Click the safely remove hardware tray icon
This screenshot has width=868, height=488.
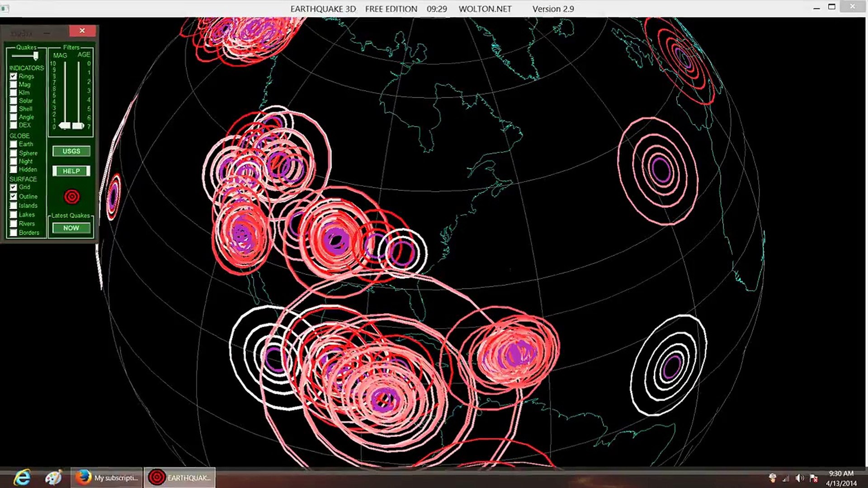[x=772, y=478]
